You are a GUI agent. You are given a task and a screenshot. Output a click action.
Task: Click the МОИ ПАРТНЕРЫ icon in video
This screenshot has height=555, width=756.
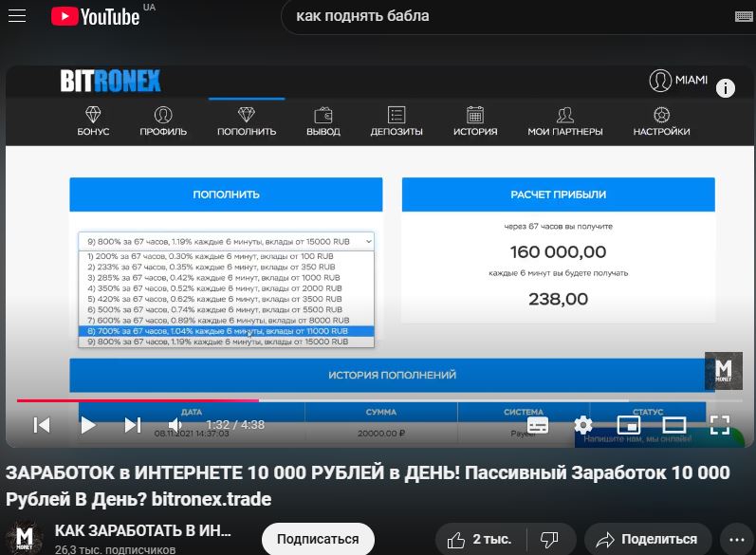565,115
